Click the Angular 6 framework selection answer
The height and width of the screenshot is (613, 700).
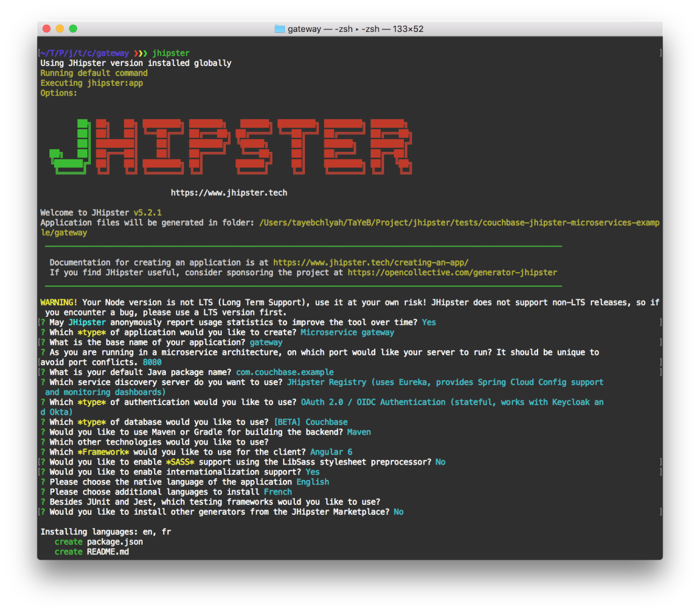[x=331, y=452]
